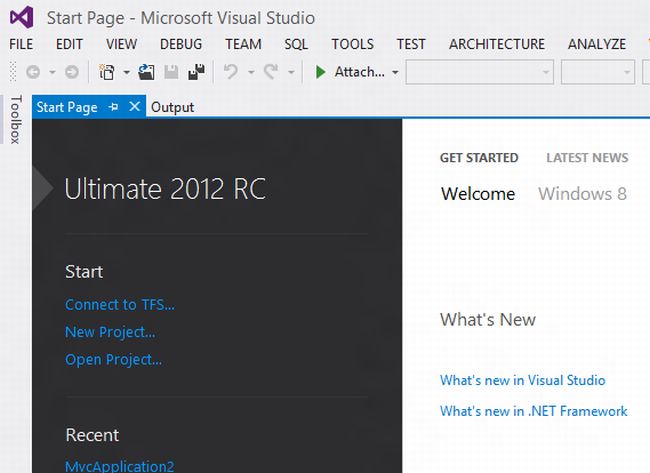Click the Connect to TFS link
The image size is (650, 473).
(x=120, y=305)
